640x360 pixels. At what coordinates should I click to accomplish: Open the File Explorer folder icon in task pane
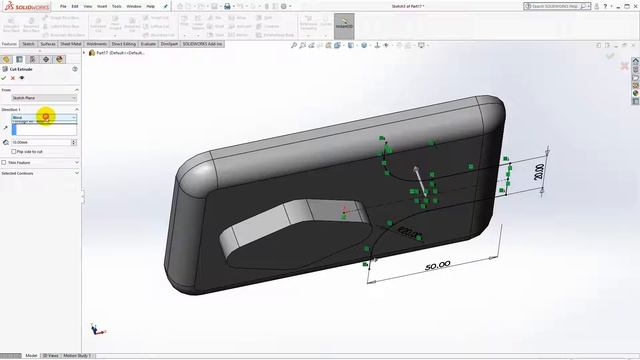tap(636, 78)
